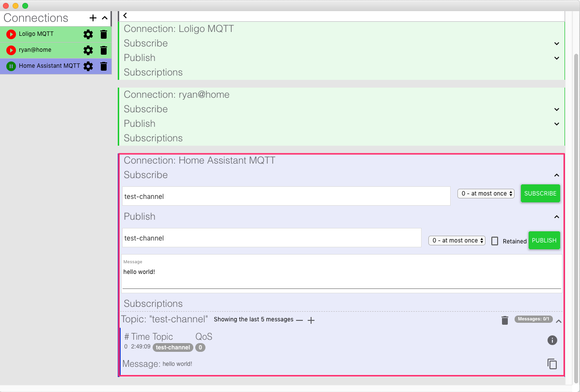Start the ryan@home connection

11,50
